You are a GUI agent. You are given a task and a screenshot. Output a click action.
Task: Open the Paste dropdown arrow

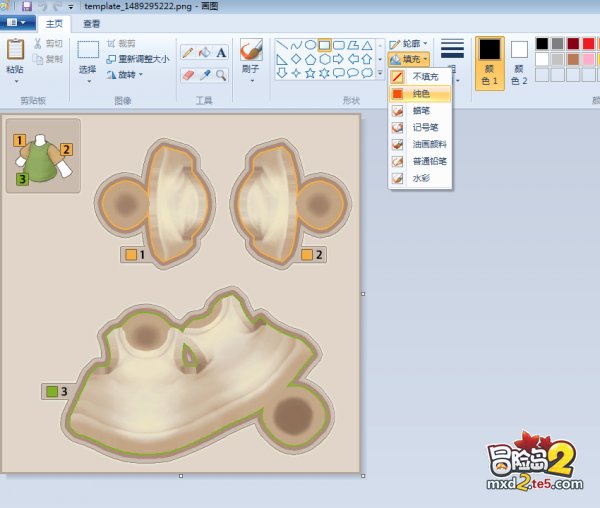[16, 81]
